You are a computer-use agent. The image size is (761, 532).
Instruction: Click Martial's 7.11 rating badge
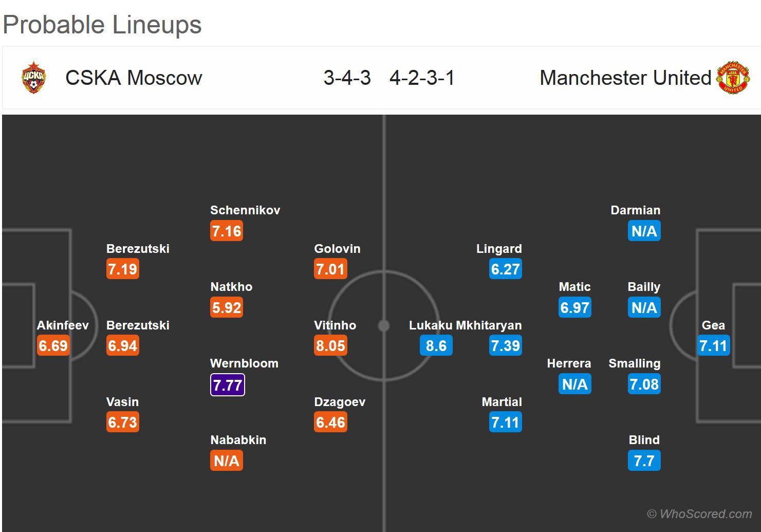[x=505, y=422]
